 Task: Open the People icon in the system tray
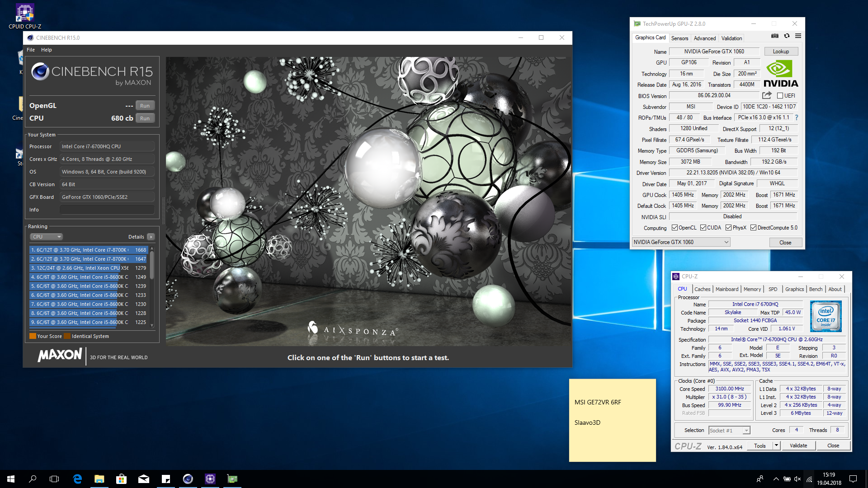(x=760, y=479)
